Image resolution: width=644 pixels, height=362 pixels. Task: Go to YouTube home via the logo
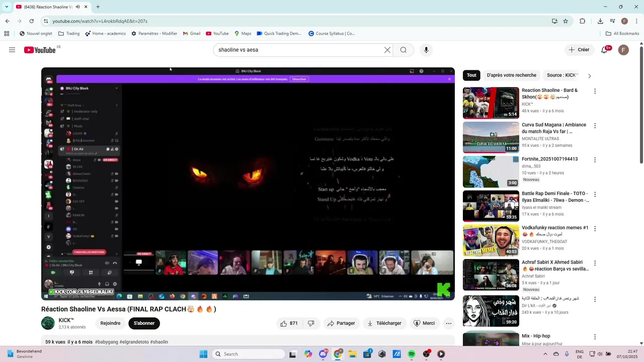pyautogui.click(x=39, y=50)
